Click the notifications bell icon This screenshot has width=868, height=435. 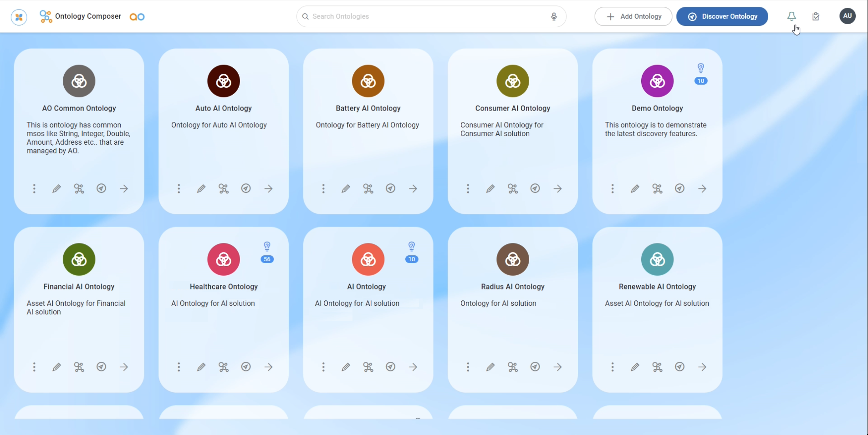pyautogui.click(x=791, y=16)
